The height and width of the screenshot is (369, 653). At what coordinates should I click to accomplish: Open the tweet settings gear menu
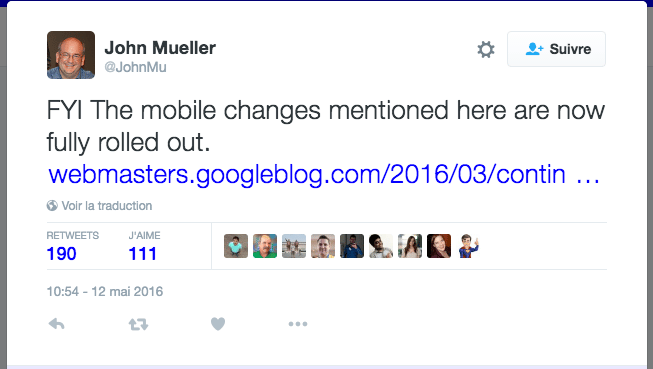click(486, 49)
